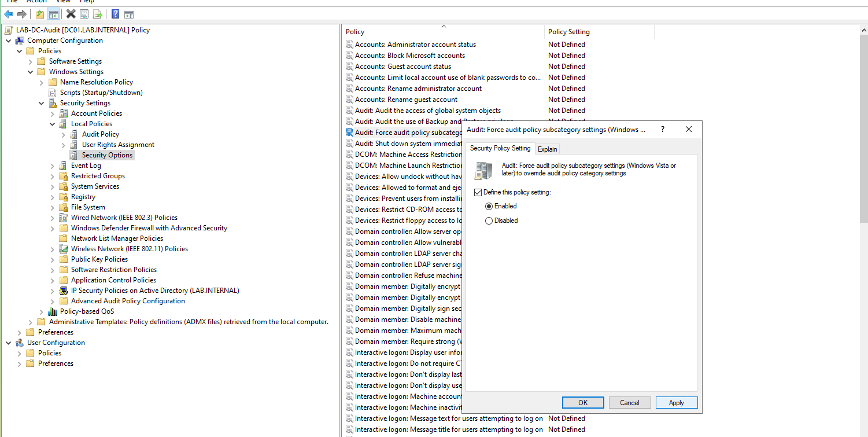Collapse the Local Policies node
Screen dimensions: 868x437
[53, 124]
